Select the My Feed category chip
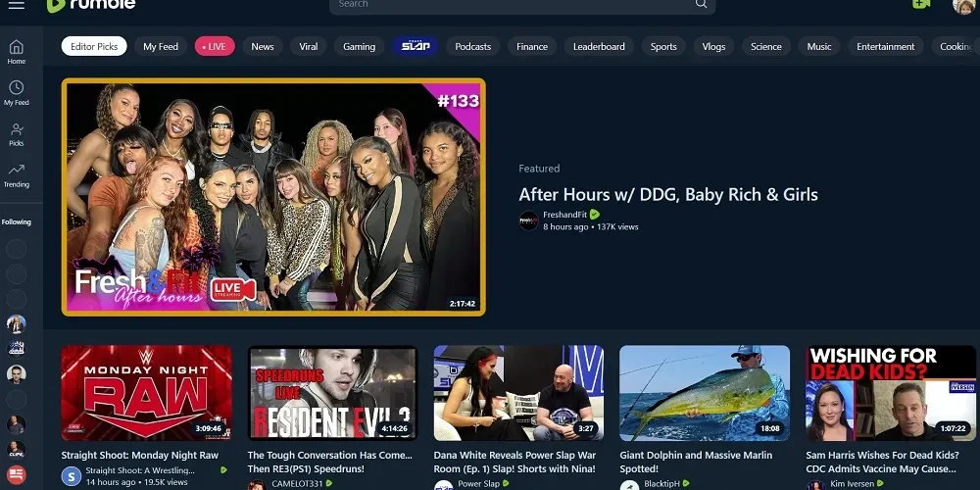Screen dimensions: 980x490 [x=161, y=46]
